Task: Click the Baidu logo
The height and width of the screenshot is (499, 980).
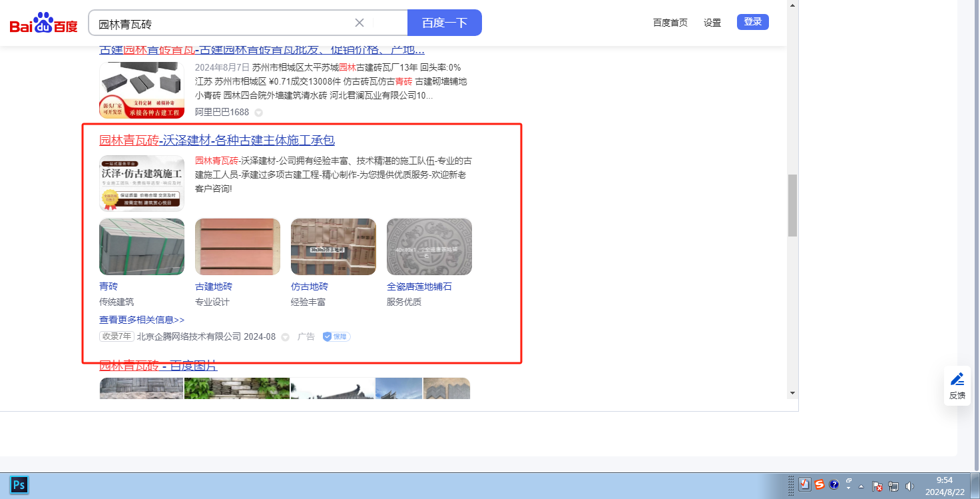Action: tap(43, 23)
